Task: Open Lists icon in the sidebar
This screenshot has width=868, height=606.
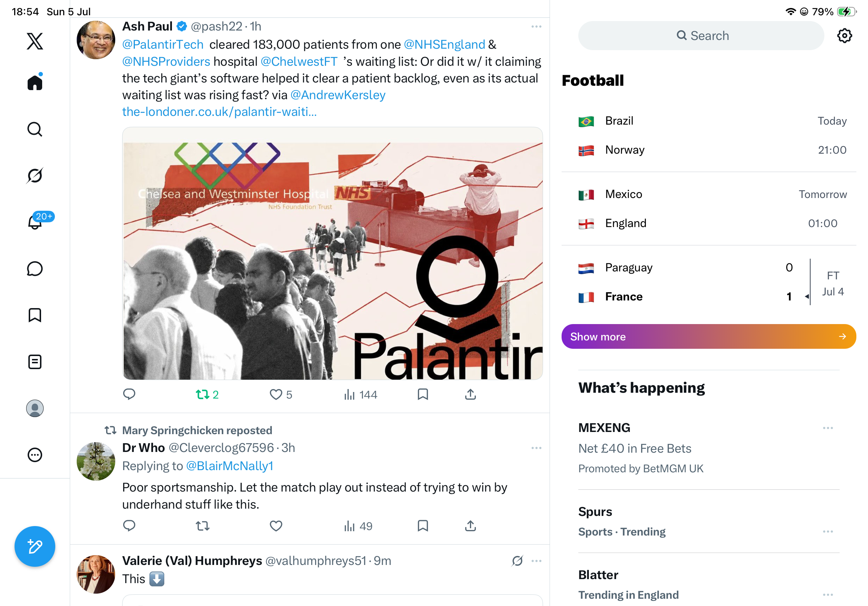Action: pyautogui.click(x=35, y=361)
